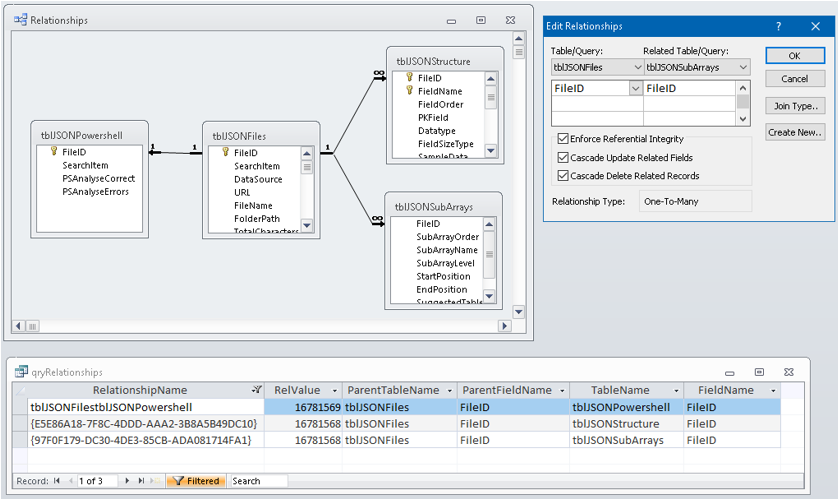
Task: Go to last record in qryRelationships navigator
Action: [141, 481]
